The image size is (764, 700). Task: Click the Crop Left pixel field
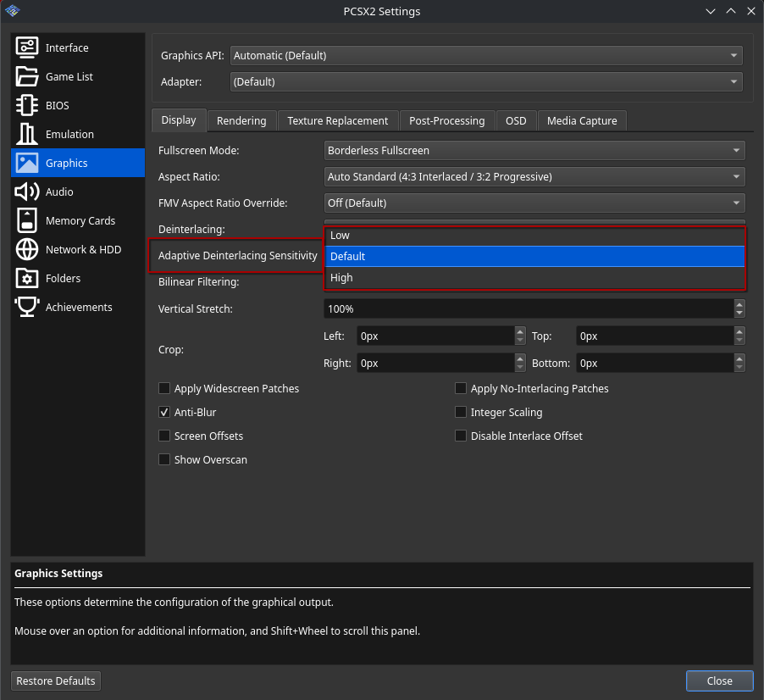click(434, 336)
